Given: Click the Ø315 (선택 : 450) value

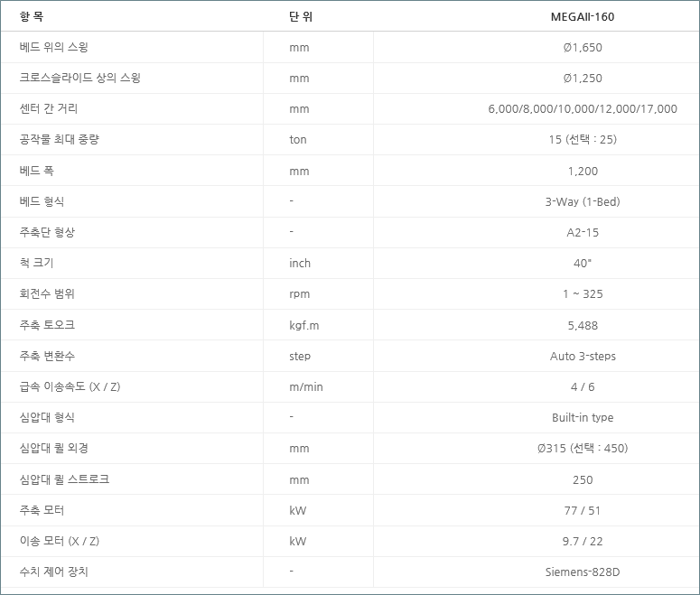Looking at the screenshot, I should 582,448.
